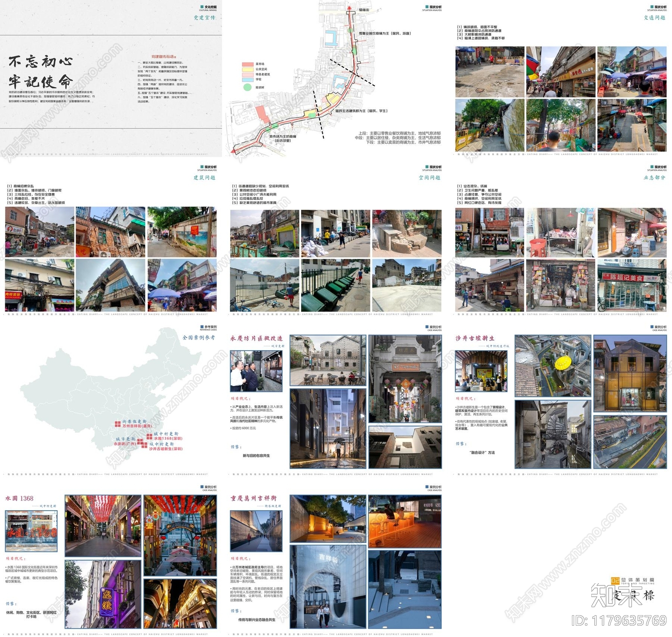
Task: Click the pink 特色老建筑 legend swatch
Action: tap(247, 74)
